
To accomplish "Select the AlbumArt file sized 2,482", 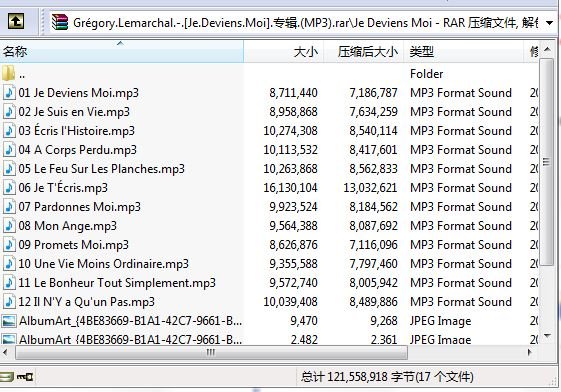I will click(x=130, y=339).
